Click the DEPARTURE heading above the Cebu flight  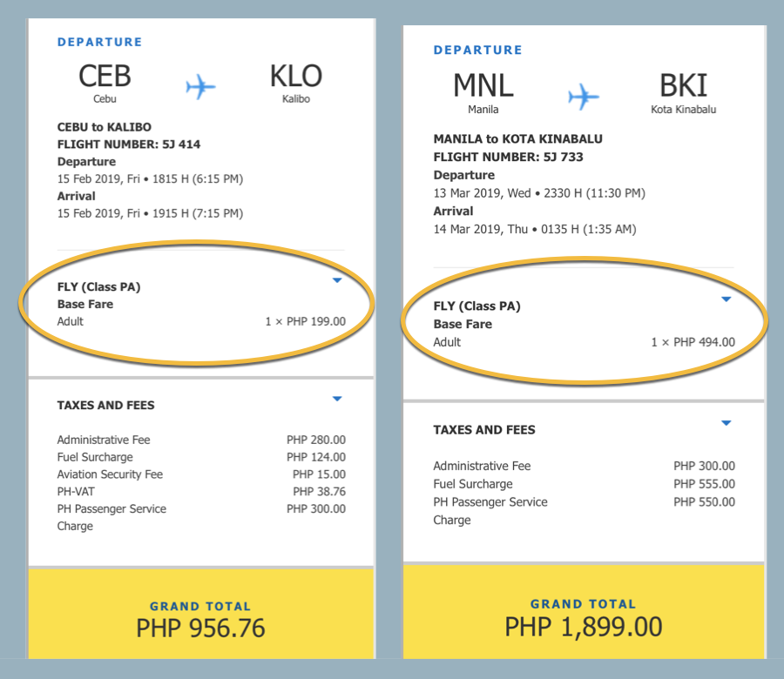click(x=99, y=42)
